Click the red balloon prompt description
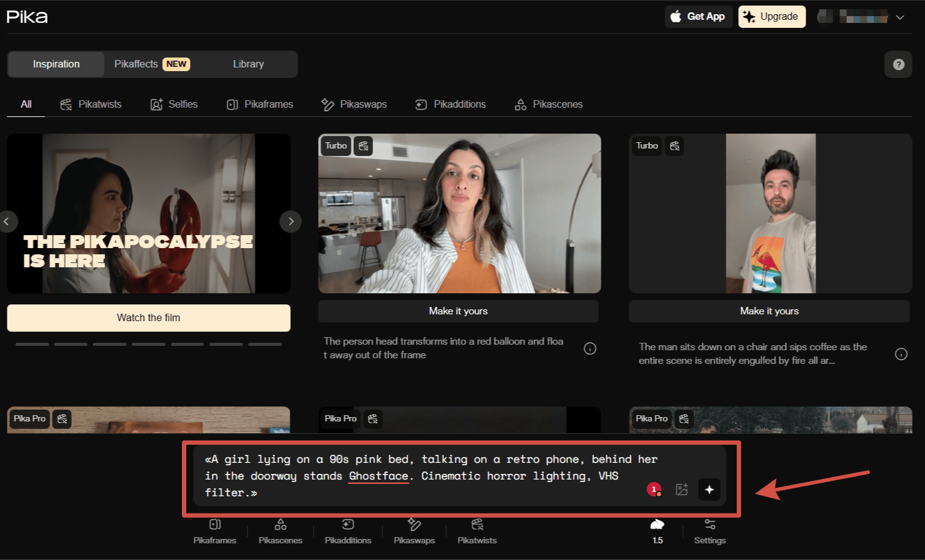This screenshot has height=560, width=925. point(444,348)
